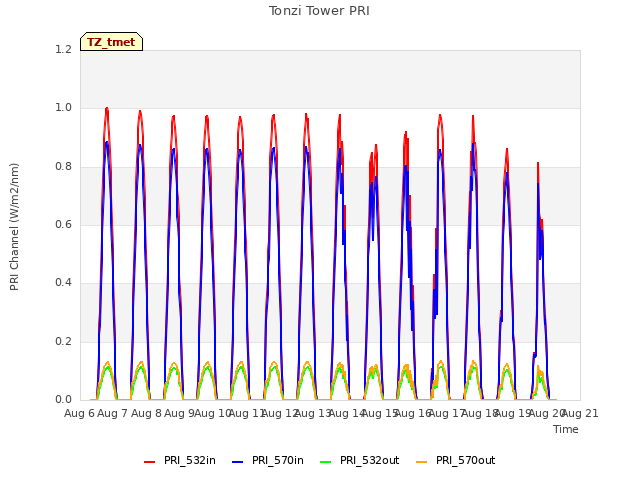The height and width of the screenshot is (480, 640).
Task: Click the Aug 9 x-axis tick label
Action: tap(179, 414)
